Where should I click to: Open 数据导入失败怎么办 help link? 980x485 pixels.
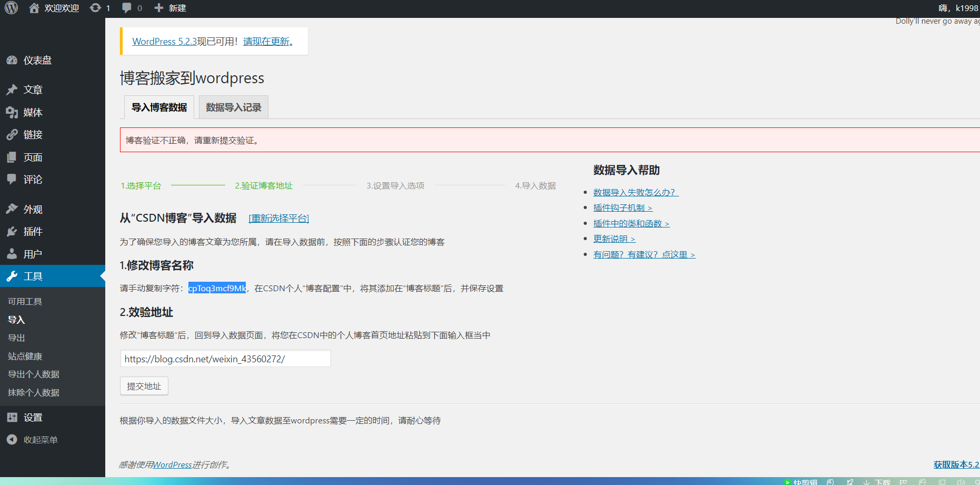tap(636, 192)
